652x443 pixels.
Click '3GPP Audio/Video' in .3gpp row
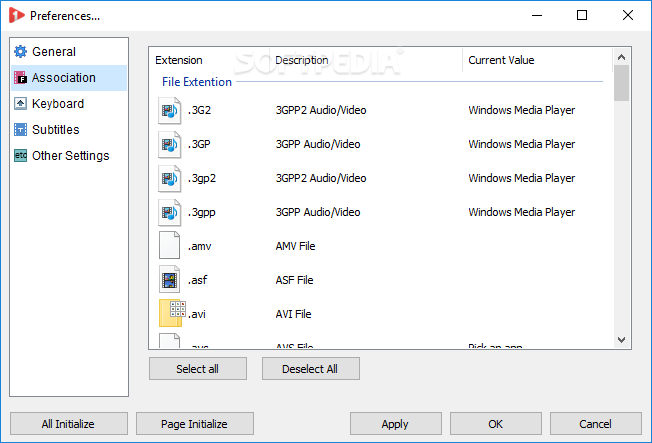tap(318, 213)
